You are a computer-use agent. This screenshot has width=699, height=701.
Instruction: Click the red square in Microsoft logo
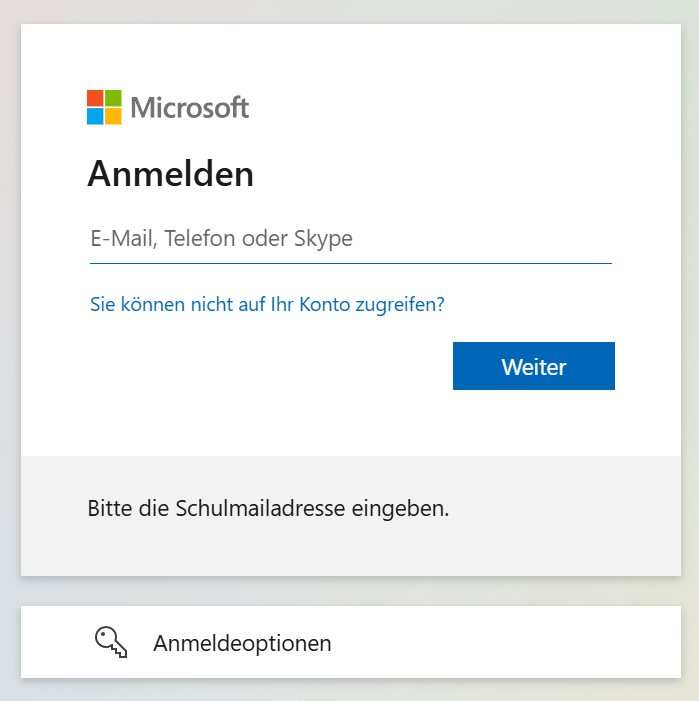[95, 98]
